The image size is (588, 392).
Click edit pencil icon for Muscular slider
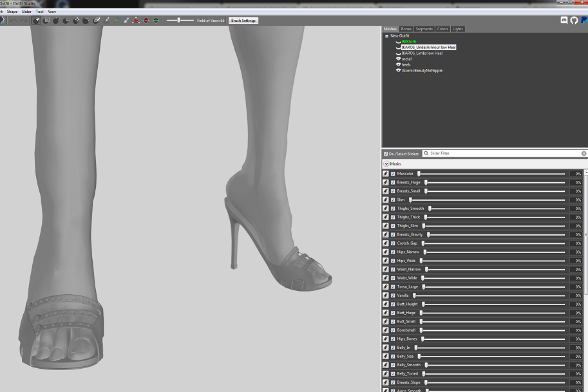tap(386, 174)
